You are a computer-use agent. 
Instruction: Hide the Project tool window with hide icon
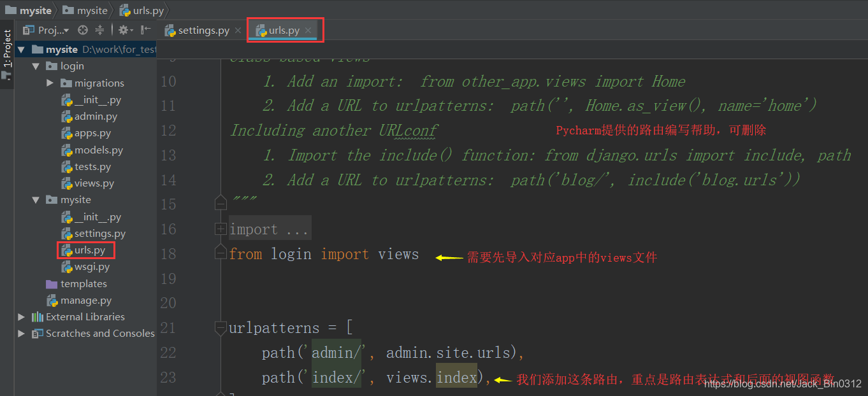146,30
